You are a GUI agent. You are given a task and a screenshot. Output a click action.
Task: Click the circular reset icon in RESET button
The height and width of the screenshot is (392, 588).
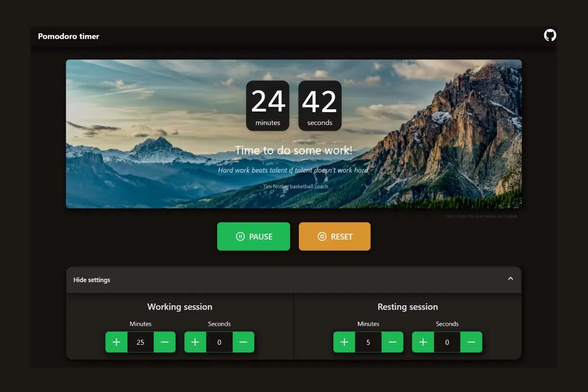click(x=321, y=236)
